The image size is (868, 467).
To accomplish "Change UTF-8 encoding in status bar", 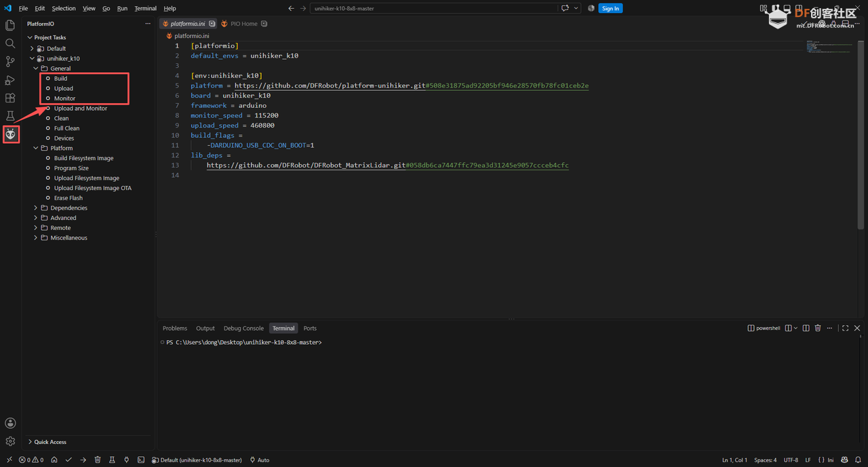I will (x=791, y=460).
